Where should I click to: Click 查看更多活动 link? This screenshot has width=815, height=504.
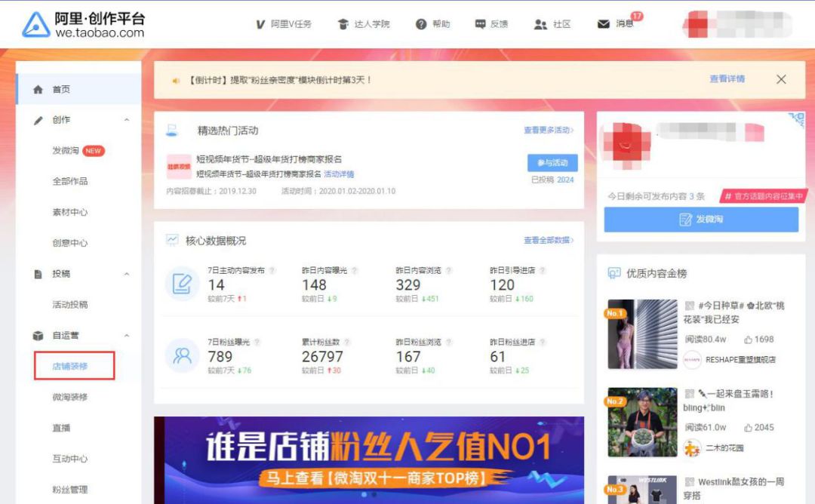549,130
